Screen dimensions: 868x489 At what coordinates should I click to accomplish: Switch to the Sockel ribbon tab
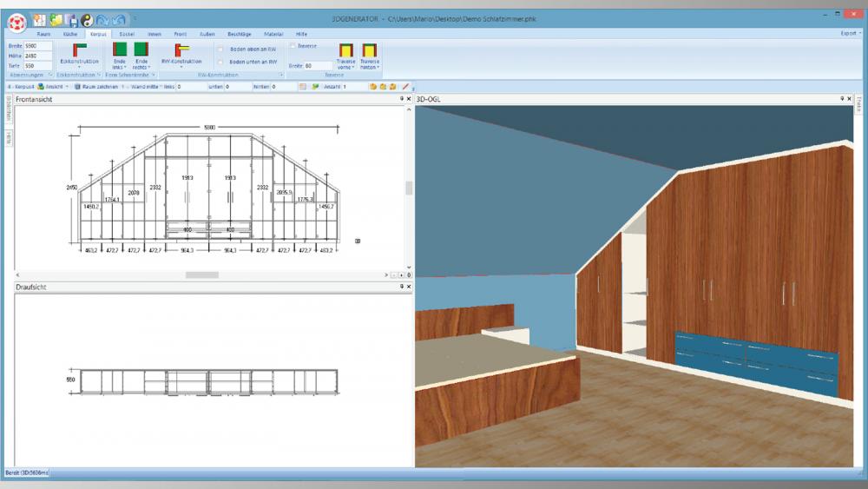click(126, 33)
